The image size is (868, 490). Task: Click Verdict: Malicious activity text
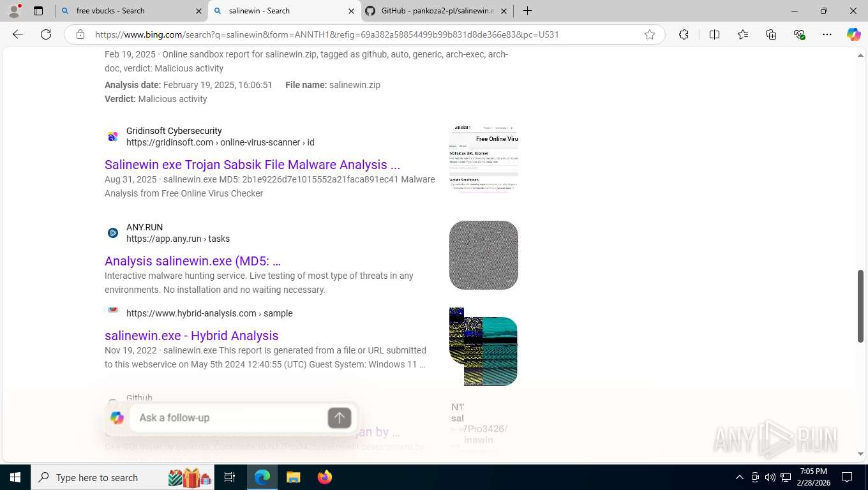coord(156,99)
